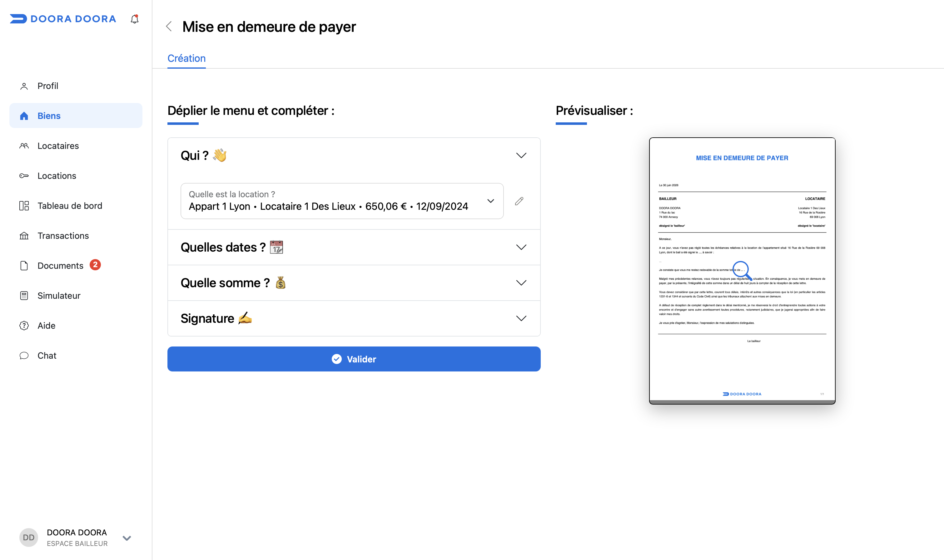The width and height of the screenshot is (944, 560).
Task: Click the Mise en demeure de payer title
Action: click(x=269, y=27)
